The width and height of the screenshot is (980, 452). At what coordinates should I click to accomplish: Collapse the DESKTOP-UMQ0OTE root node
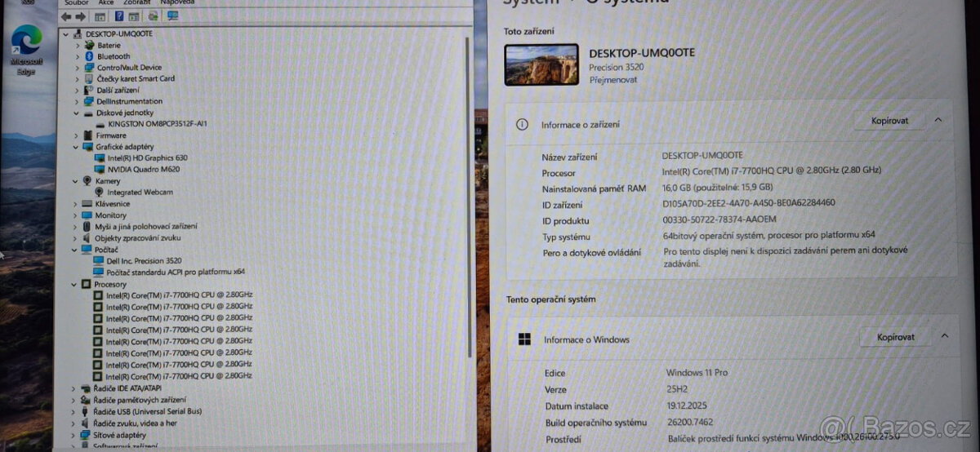66,33
